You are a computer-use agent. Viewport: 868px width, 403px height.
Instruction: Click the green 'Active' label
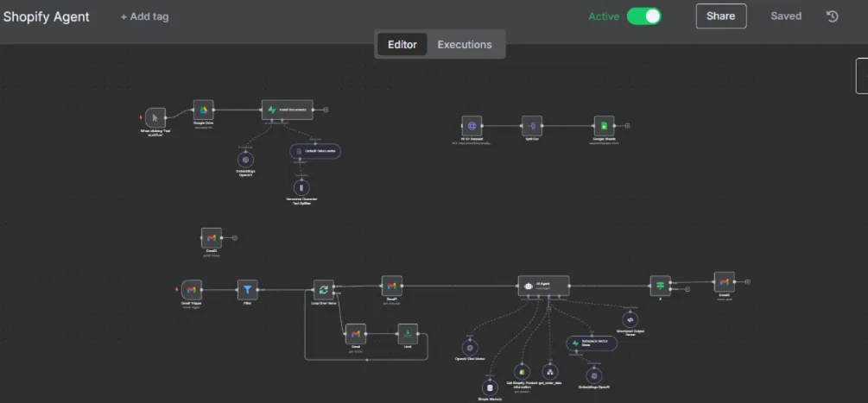[604, 16]
